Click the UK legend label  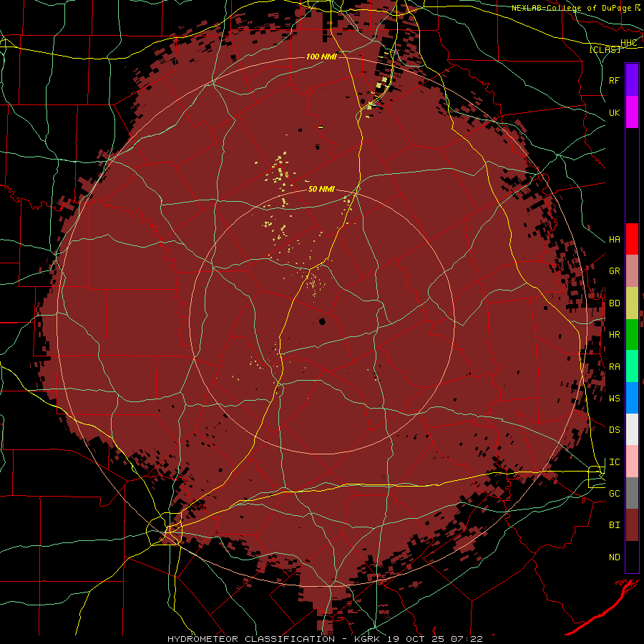[615, 112]
